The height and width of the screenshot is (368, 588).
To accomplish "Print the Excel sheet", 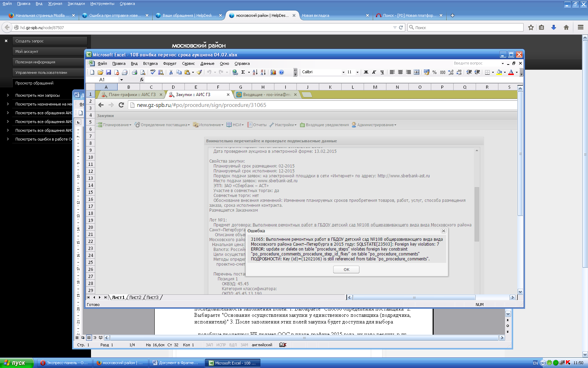I will (134, 72).
